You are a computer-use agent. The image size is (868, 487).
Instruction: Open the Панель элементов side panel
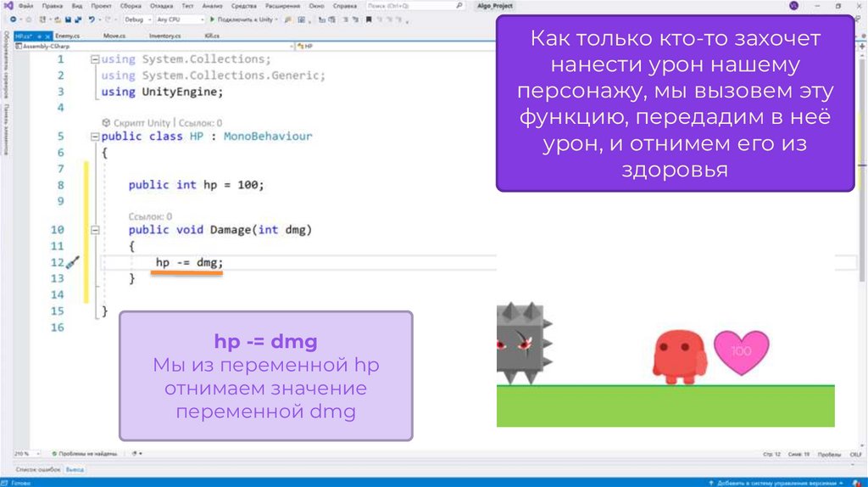(x=6, y=130)
